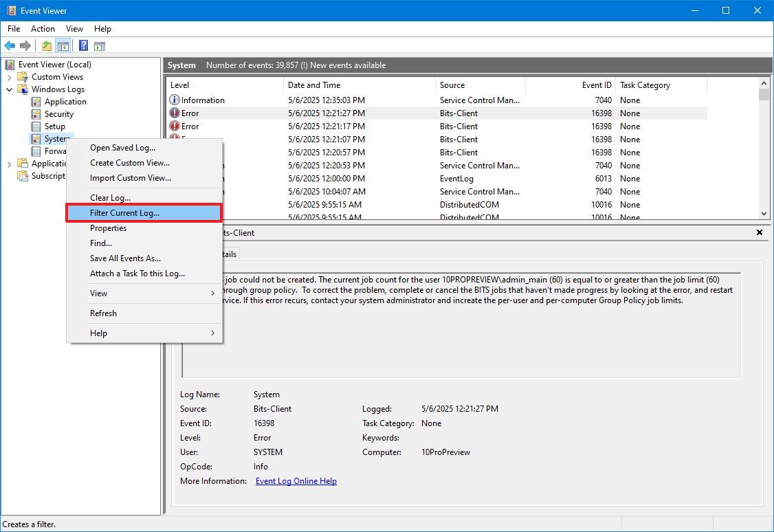Collapse the Windows Logs tree node
Screen dimensions: 774x532
pyautogui.click(x=10, y=89)
